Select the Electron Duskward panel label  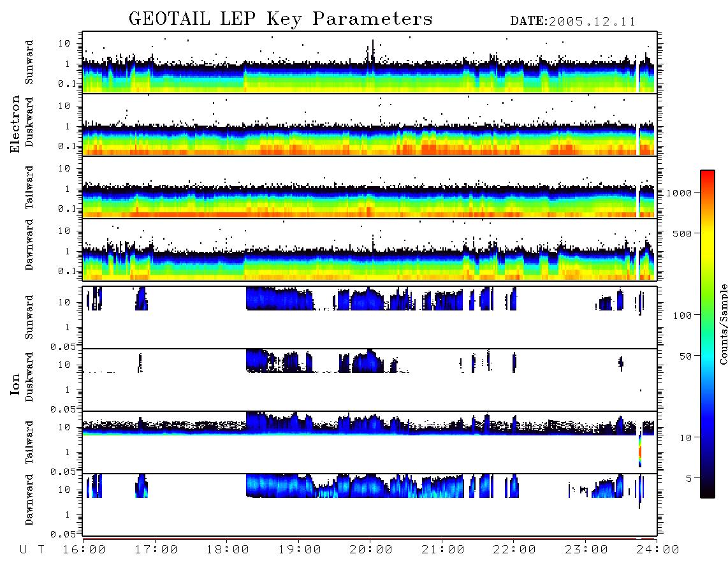(29, 122)
